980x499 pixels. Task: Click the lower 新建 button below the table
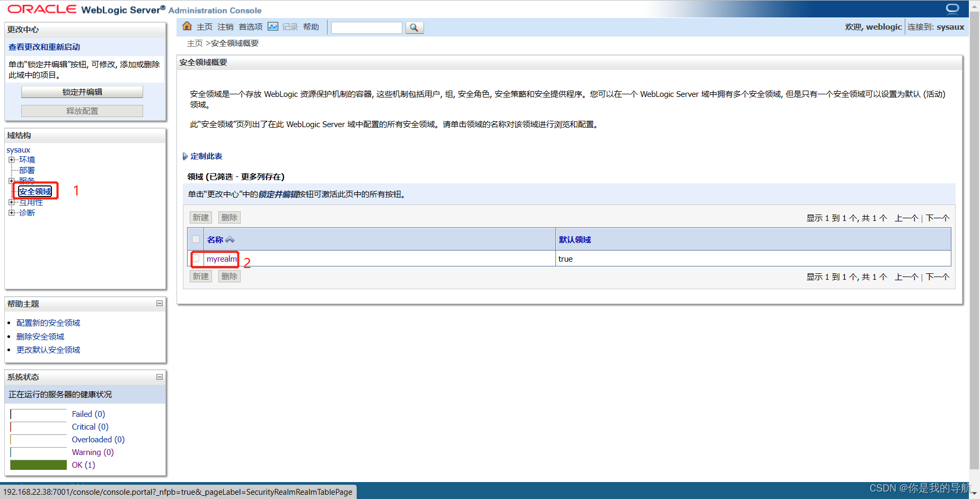click(201, 277)
